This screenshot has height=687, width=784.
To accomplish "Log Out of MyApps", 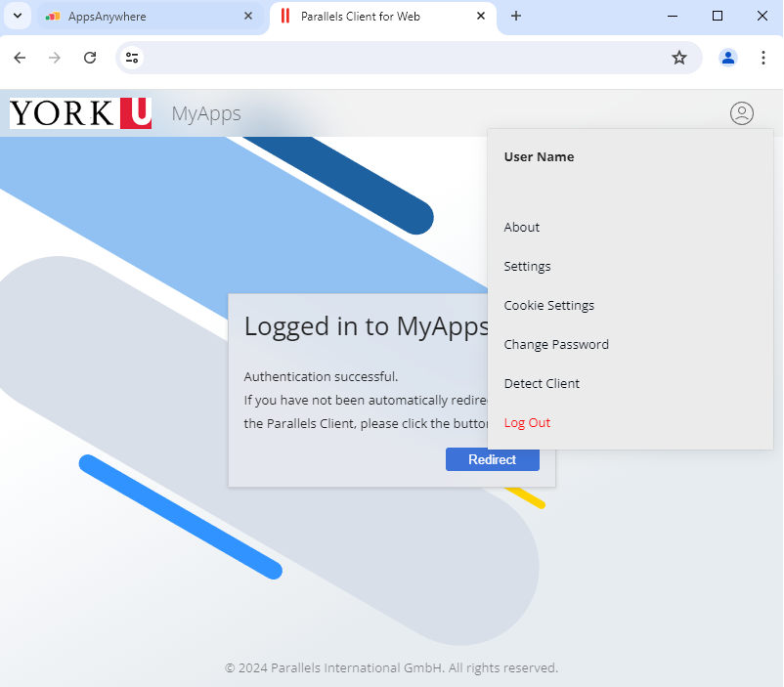I will [x=527, y=422].
